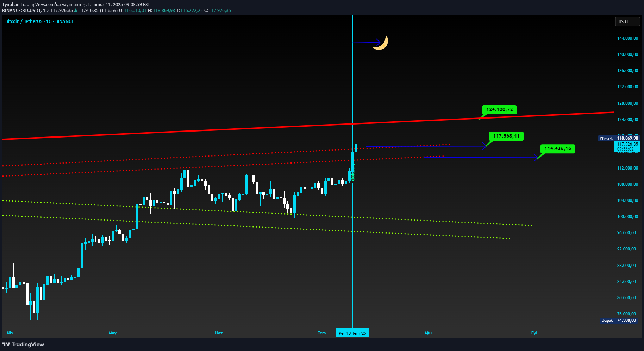Open the USDT currency selector
The image size is (644, 351).
(628, 22)
